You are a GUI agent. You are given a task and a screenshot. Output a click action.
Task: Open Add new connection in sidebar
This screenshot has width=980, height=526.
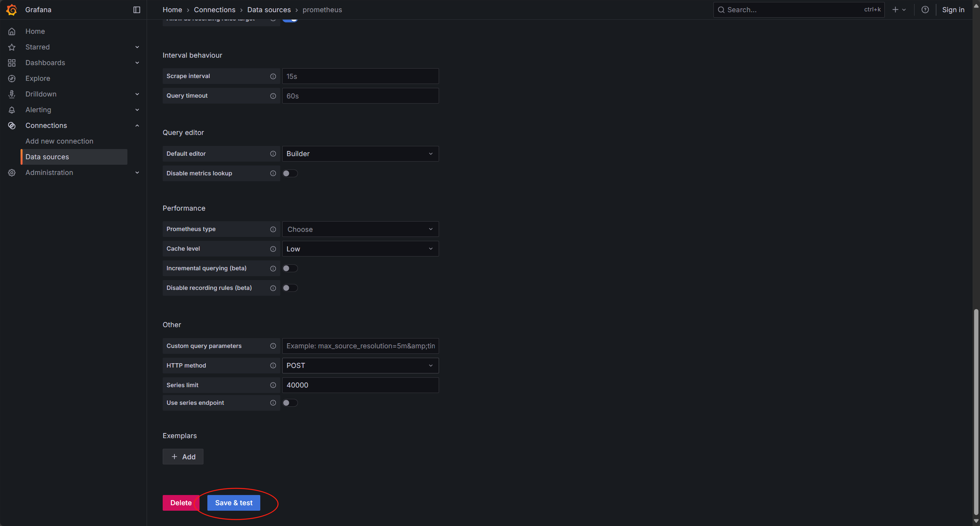[59, 141]
